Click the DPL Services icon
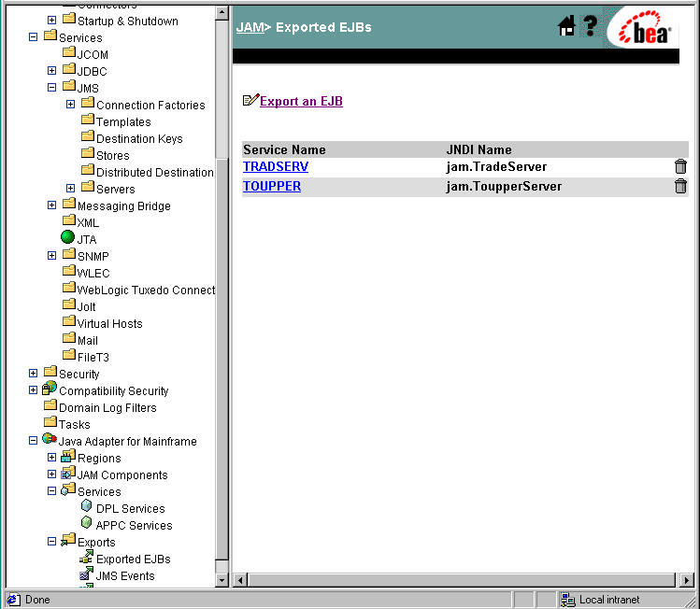Viewport: 700px width, 609px height. tap(86, 507)
